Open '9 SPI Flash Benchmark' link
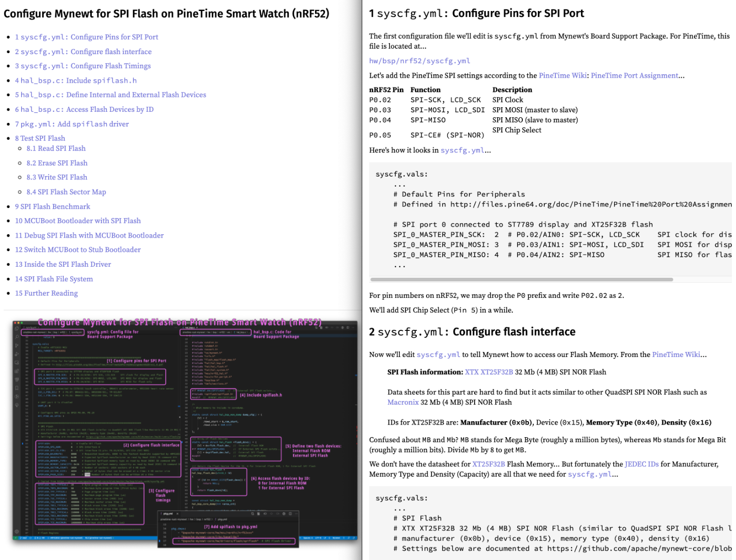The image size is (736, 560). point(53,207)
